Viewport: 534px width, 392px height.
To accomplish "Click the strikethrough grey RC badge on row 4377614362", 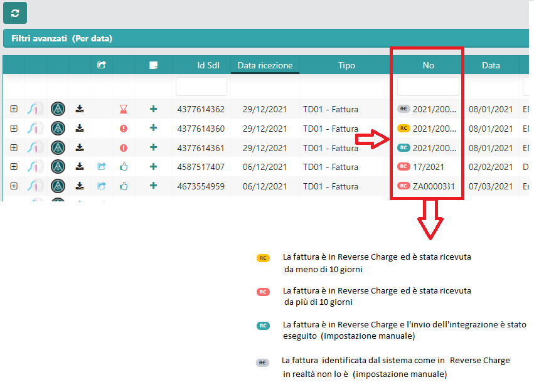I will point(403,109).
